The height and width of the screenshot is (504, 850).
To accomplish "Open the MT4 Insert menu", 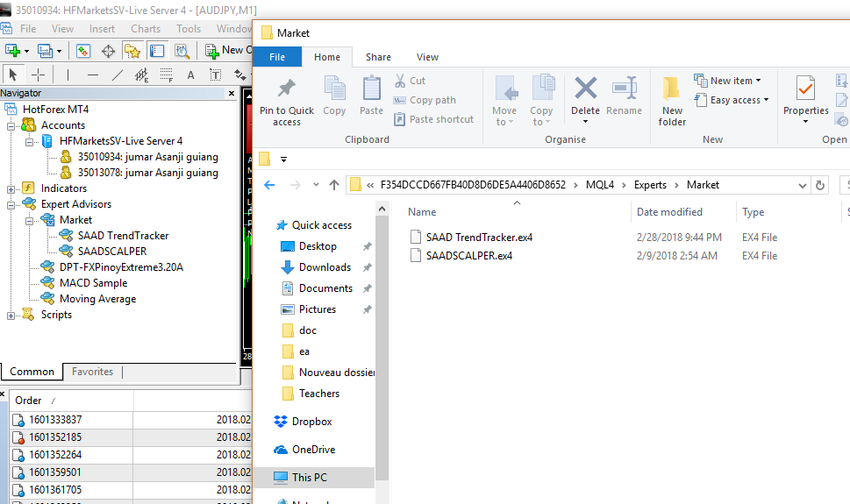I will [x=102, y=29].
